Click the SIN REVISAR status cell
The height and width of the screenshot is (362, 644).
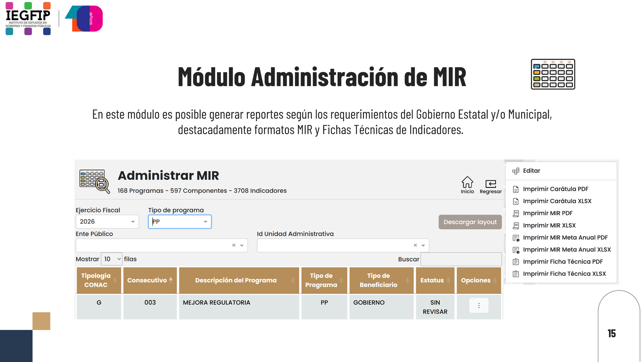click(x=435, y=307)
